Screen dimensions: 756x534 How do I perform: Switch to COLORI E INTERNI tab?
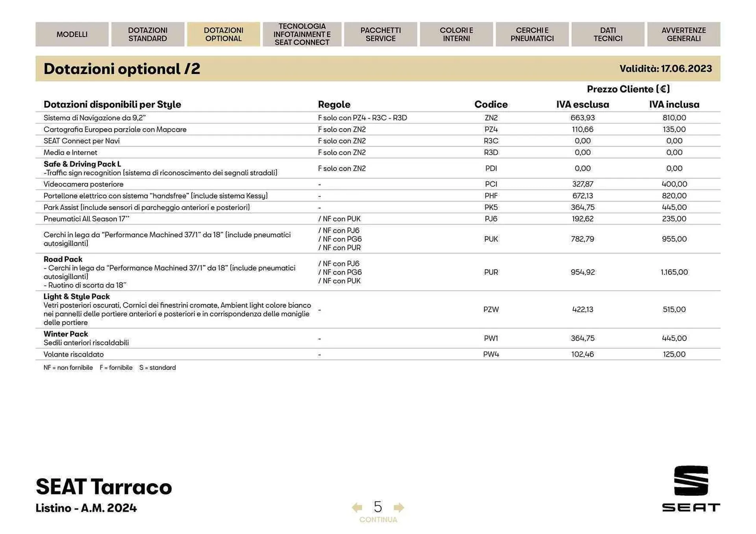[x=456, y=34]
